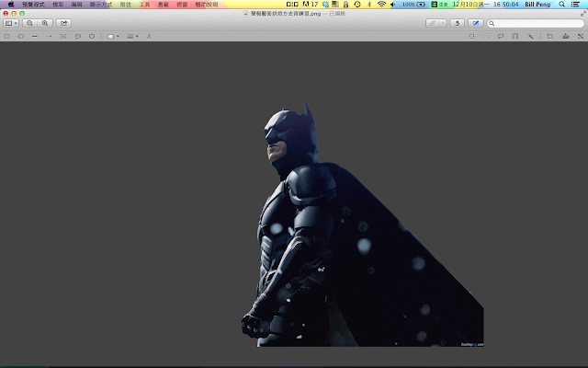
Task: Click the Bluetooth status icon
Action: pos(369,5)
